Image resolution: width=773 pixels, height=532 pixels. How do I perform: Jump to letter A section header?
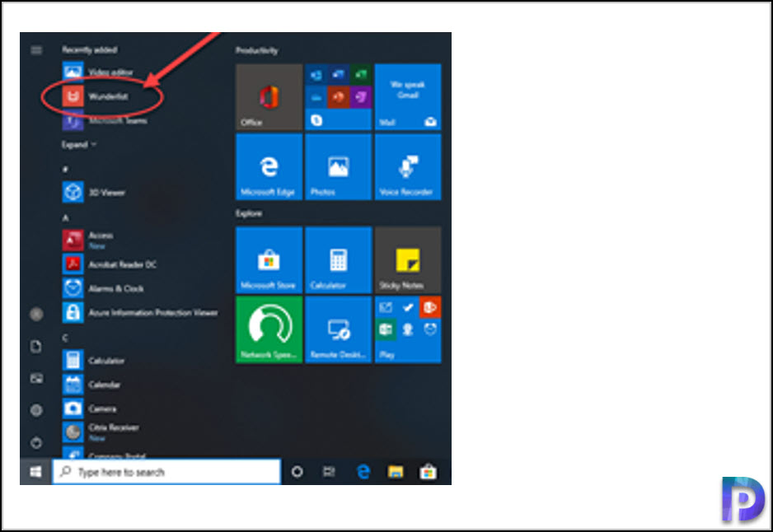[x=66, y=217]
